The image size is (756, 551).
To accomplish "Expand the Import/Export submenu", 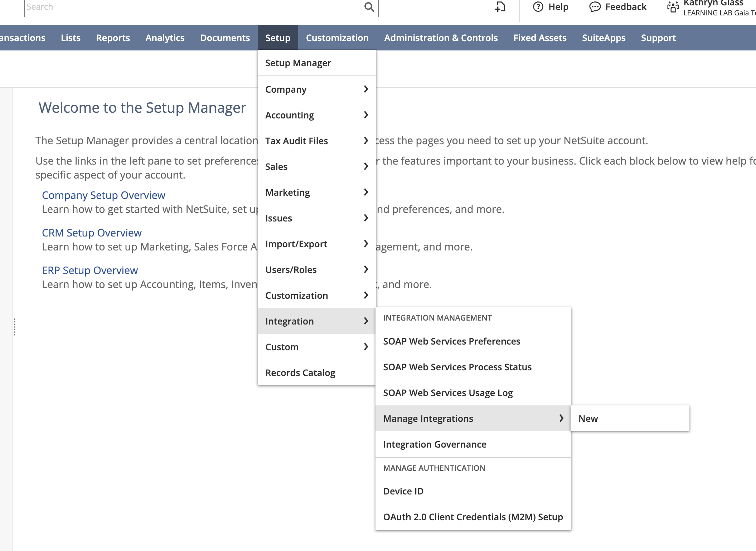I will tap(316, 244).
